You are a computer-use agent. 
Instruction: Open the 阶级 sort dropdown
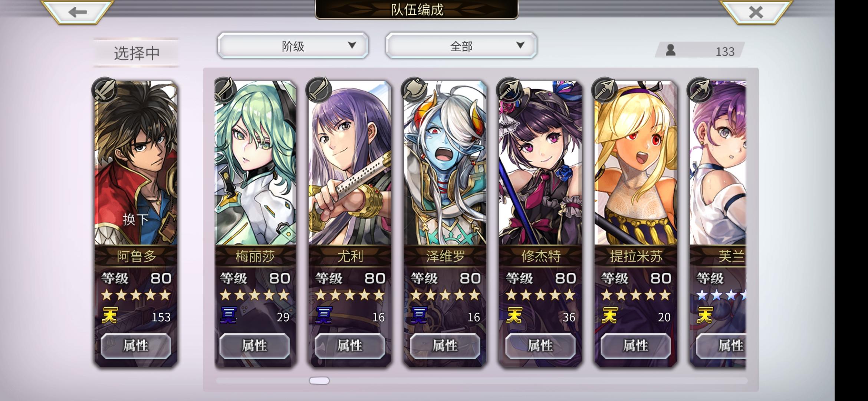293,46
